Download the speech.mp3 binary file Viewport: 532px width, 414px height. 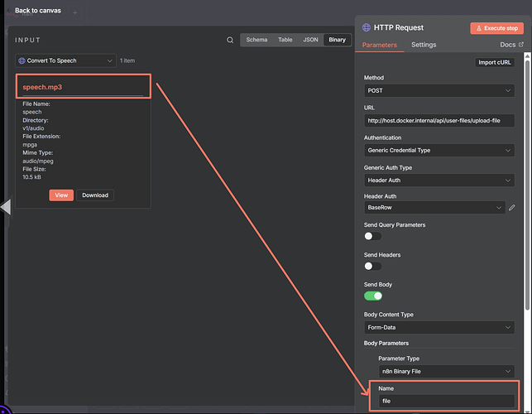point(95,195)
